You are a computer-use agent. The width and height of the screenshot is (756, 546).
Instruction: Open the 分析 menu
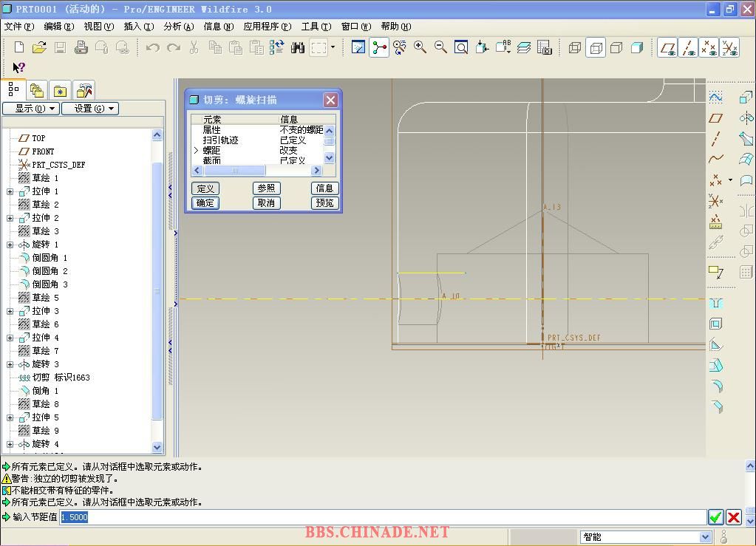click(x=179, y=27)
